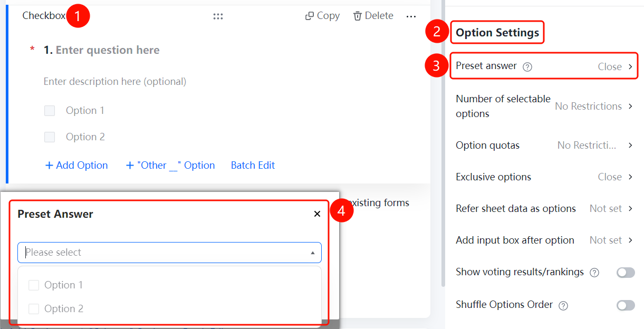Close the Preset Answer dialog
The image size is (644, 329).
click(x=317, y=214)
